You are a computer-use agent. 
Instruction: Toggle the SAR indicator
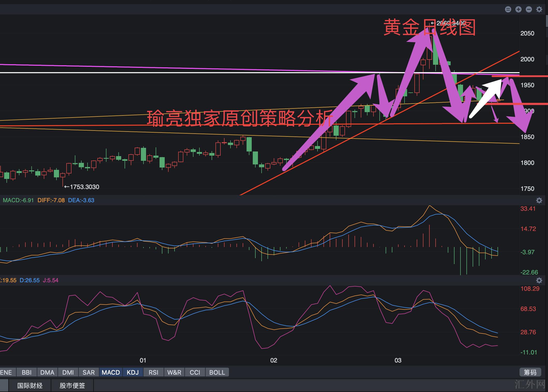pyautogui.click(x=89, y=372)
